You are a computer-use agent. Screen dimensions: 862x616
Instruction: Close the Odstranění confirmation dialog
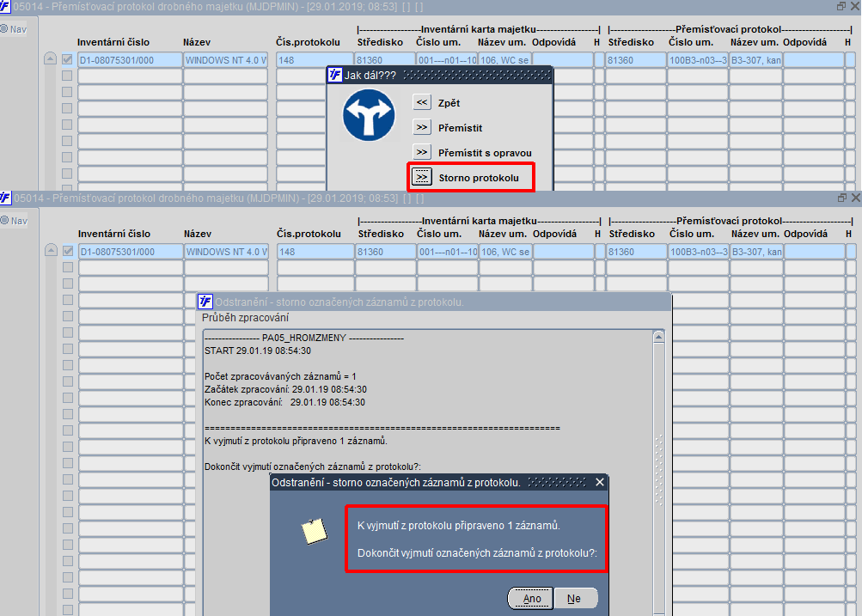point(600,482)
